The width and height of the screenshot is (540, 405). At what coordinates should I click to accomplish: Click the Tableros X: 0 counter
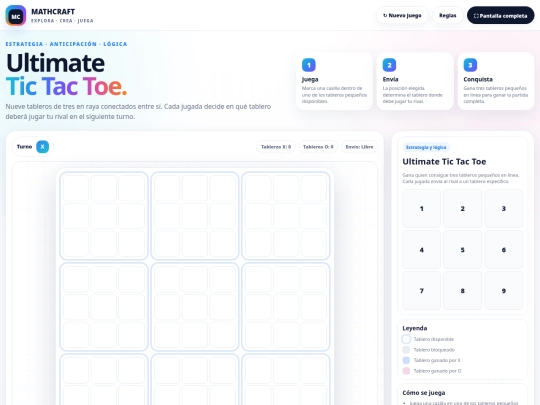(x=276, y=147)
